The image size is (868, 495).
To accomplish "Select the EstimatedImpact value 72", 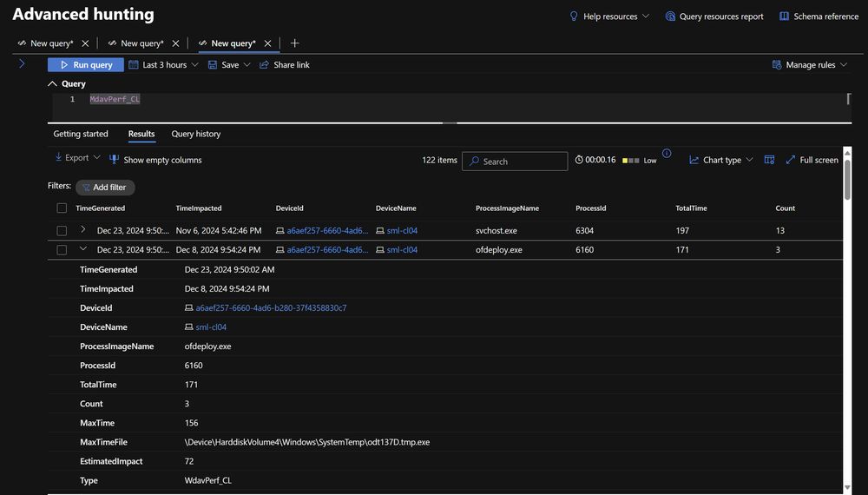I will click(x=188, y=461).
